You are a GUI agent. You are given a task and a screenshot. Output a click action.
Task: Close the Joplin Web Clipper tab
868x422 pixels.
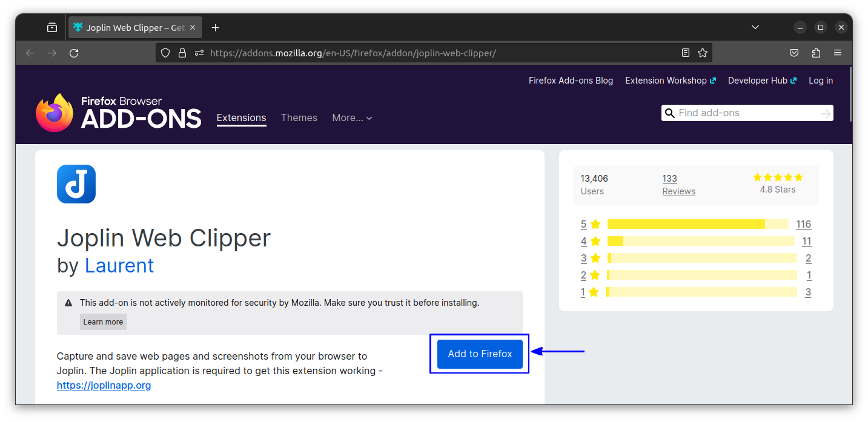click(193, 27)
